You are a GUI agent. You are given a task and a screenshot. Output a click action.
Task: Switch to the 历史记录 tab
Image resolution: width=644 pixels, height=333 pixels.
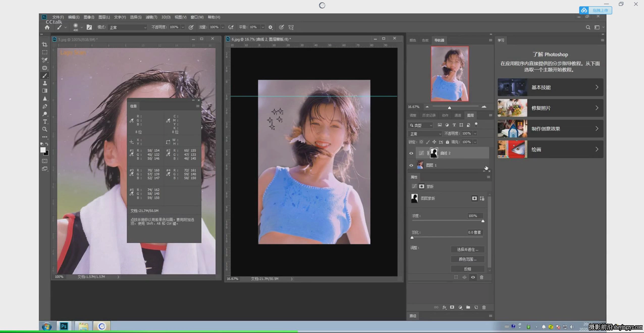coord(429,115)
